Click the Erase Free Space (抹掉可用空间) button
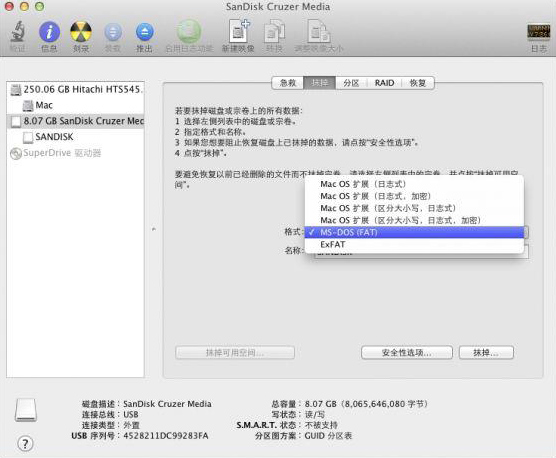Image resolution: width=556 pixels, height=458 pixels. click(235, 353)
